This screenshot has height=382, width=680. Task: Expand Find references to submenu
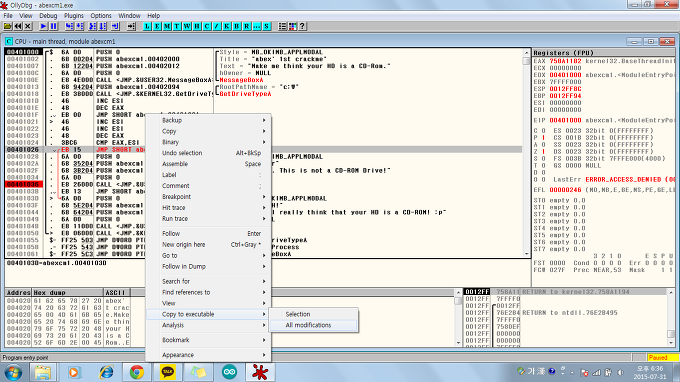point(209,292)
